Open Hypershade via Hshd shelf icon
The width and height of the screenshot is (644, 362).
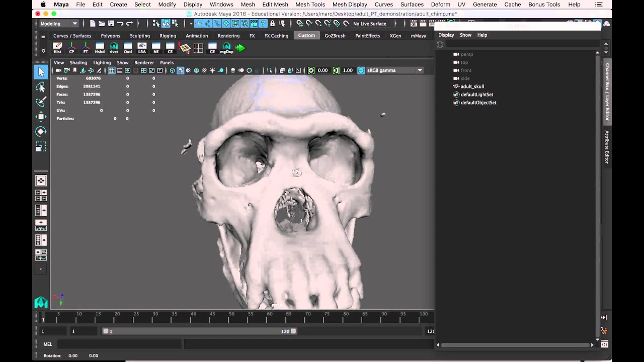click(x=100, y=48)
